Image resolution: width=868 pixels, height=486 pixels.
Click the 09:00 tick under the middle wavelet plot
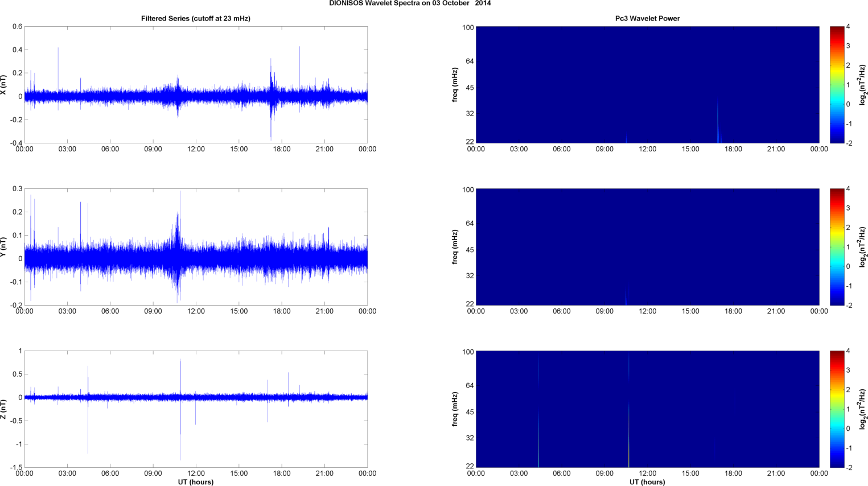(x=604, y=311)
